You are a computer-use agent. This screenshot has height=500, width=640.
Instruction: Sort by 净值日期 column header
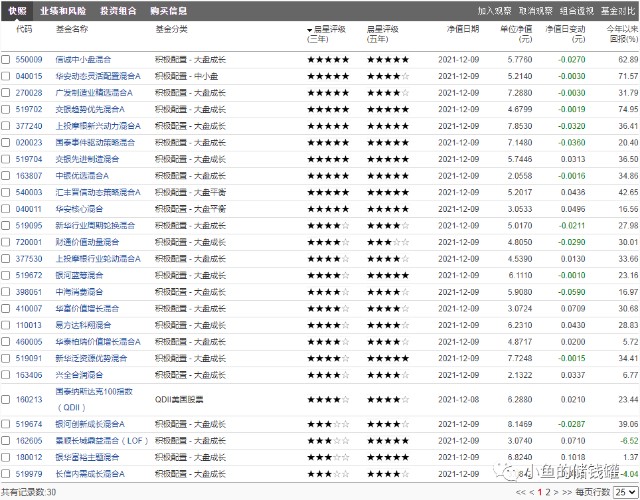tap(462, 29)
